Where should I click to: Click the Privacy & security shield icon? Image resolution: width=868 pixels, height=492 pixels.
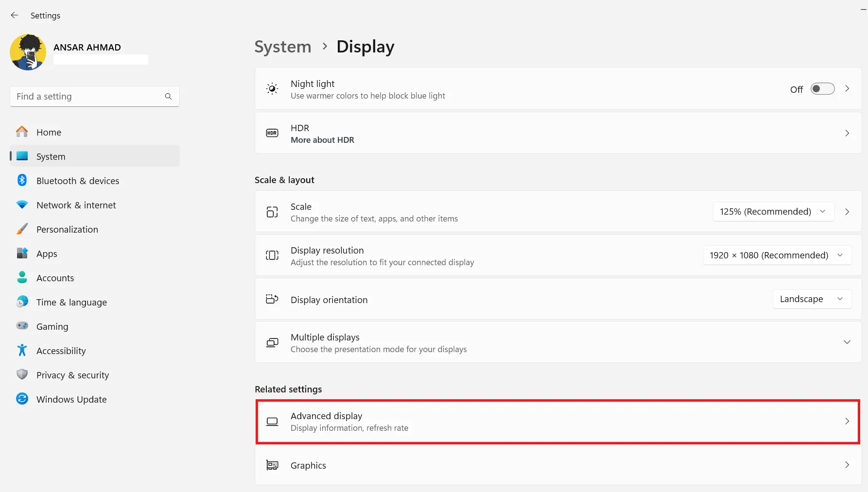tap(22, 375)
